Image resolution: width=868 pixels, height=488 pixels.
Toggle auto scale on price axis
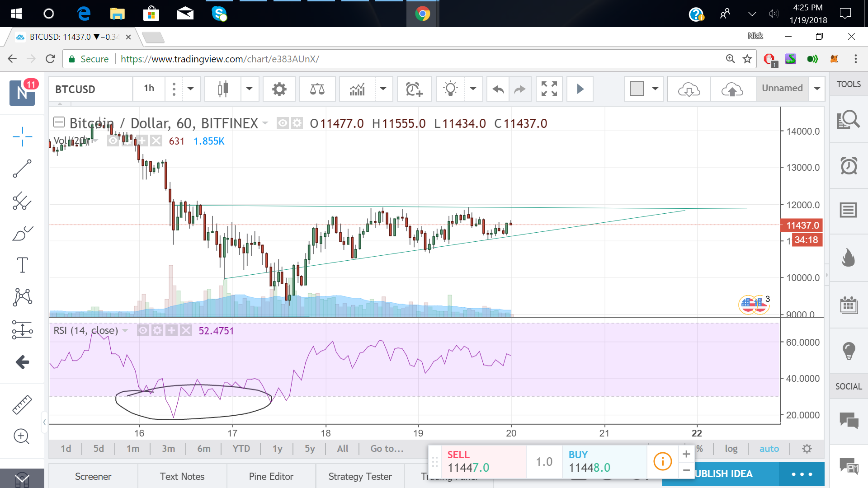769,449
